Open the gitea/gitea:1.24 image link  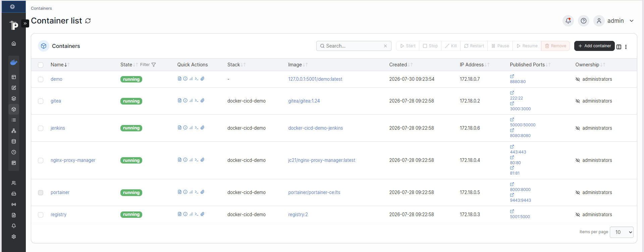[304, 101]
